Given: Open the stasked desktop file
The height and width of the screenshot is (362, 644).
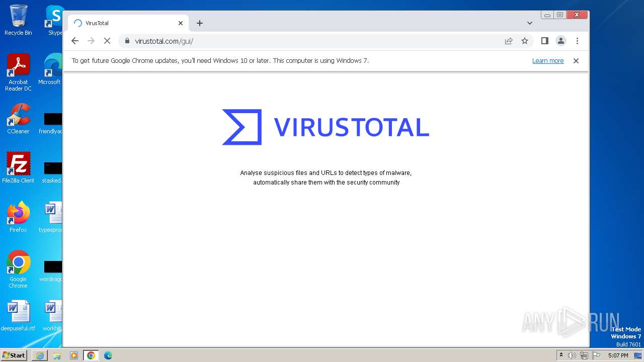Looking at the screenshot, I should click(51, 172).
